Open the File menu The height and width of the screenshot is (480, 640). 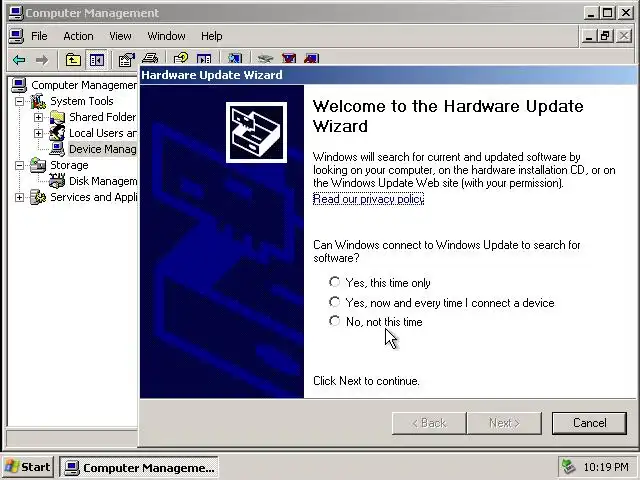point(39,36)
